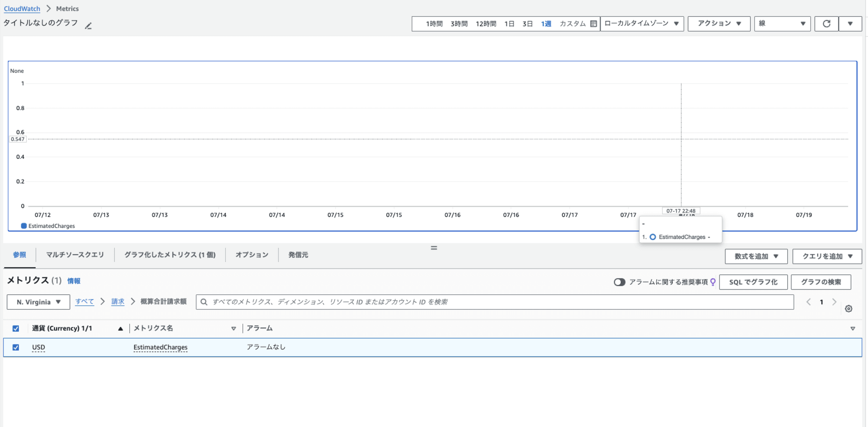This screenshot has width=868, height=427.
Task: Uncheck the USD row checkbox
Action: coord(16,347)
